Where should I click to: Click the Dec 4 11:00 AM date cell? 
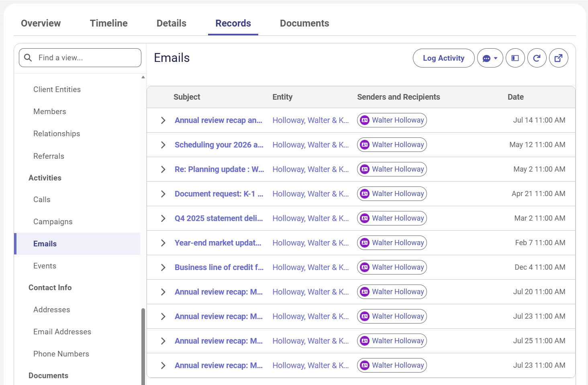[x=540, y=267]
